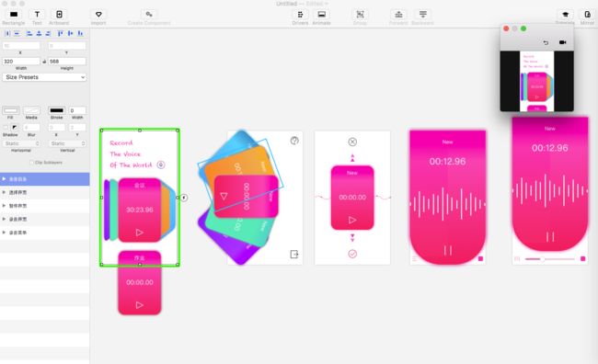Image resolution: width=598 pixels, height=364 pixels.
Task: Align selected layers to bottom edges
Action: click(80, 33)
